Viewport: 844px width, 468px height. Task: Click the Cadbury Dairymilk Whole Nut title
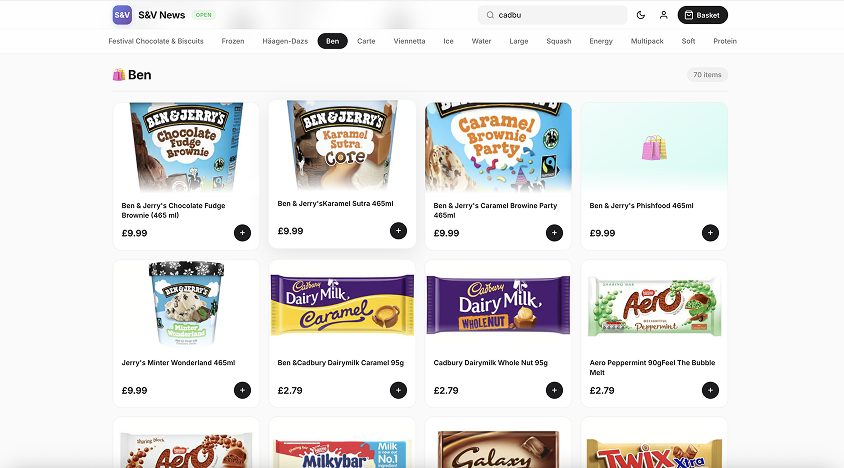[490, 363]
